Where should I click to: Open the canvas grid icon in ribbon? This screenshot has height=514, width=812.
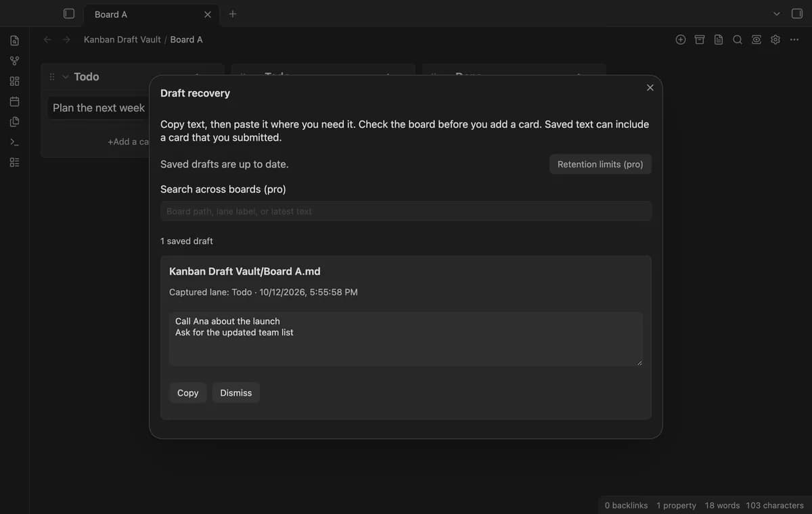(14, 81)
